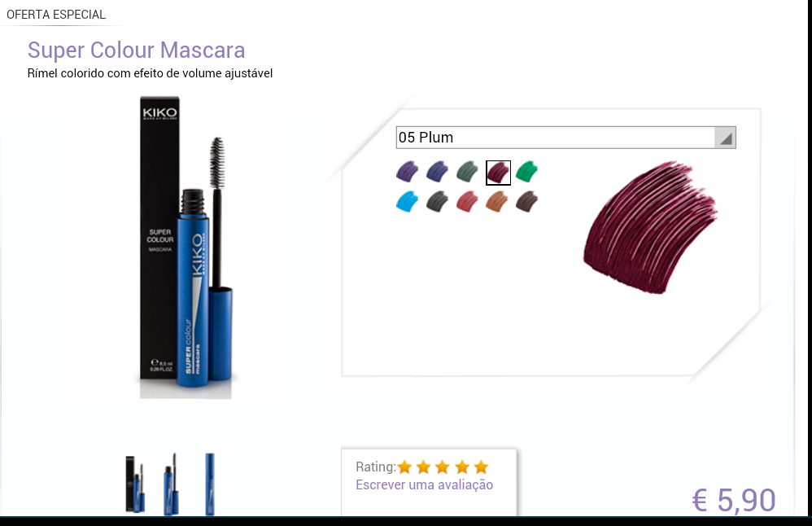The height and width of the screenshot is (526, 812).
Task: Choose the navy blue mascara swatch
Action: click(x=438, y=172)
